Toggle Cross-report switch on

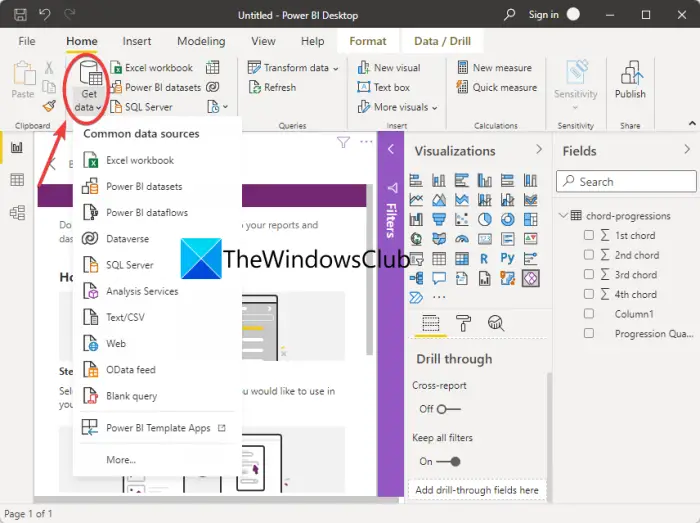click(448, 409)
